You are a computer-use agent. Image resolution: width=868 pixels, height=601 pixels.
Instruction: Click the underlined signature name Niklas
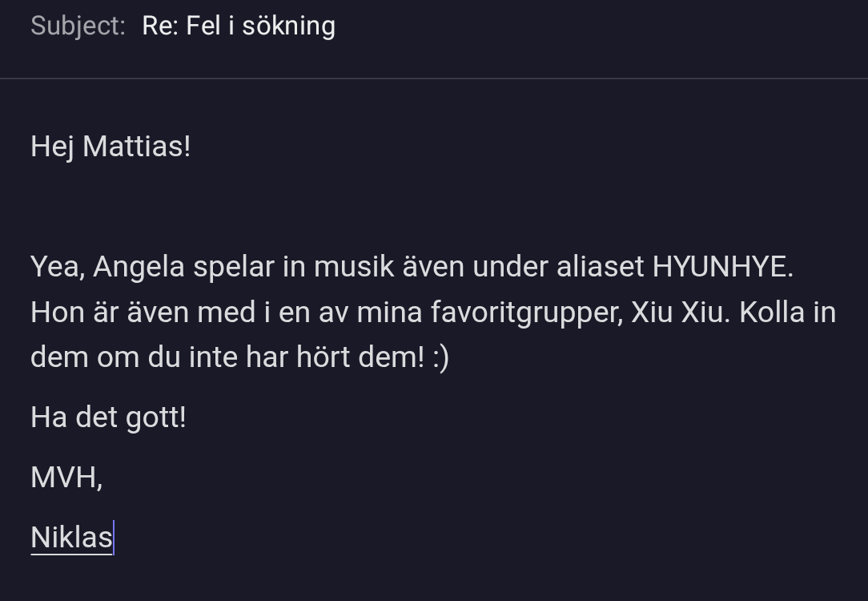pyautogui.click(x=71, y=537)
